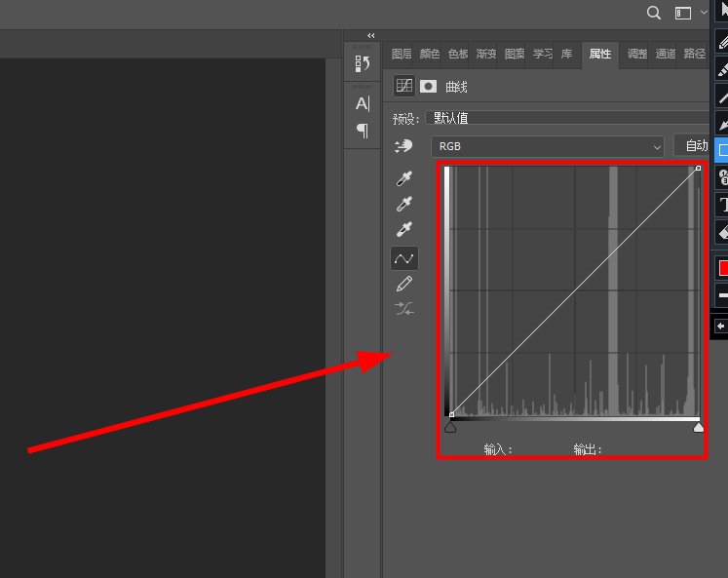This screenshot has width=728, height=578.
Task: Click the search magnifier icon
Action: point(654,13)
